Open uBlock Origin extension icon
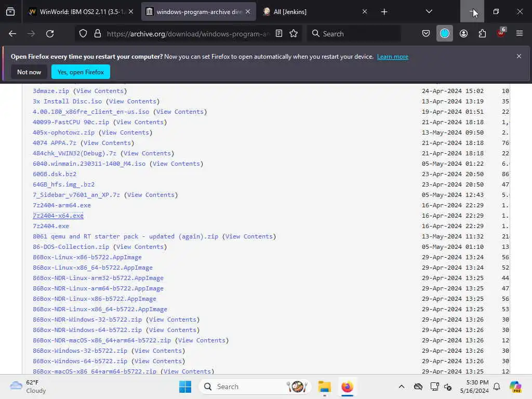 pyautogui.click(x=501, y=33)
